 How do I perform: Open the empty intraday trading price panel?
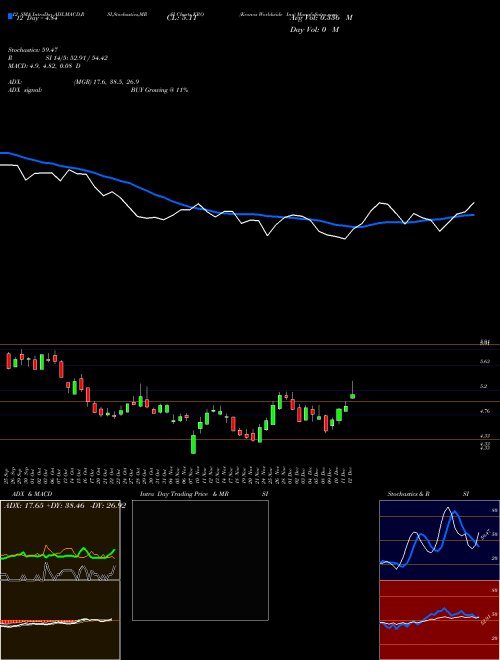point(200,560)
